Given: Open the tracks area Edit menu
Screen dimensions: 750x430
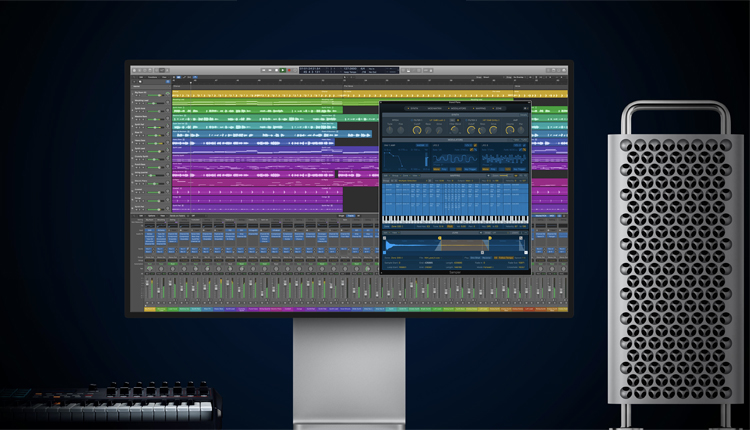Looking at the screenshot, I should tap(141, 77).
